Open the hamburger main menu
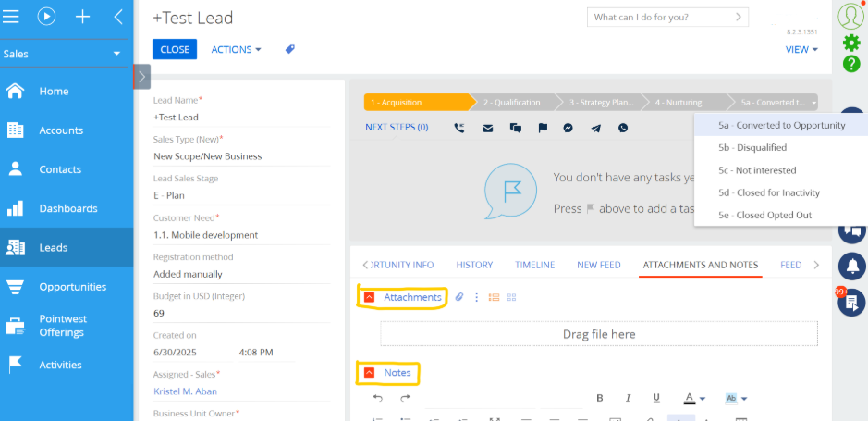The height and width of the screenshot is (422, 868). pos(11,18)
